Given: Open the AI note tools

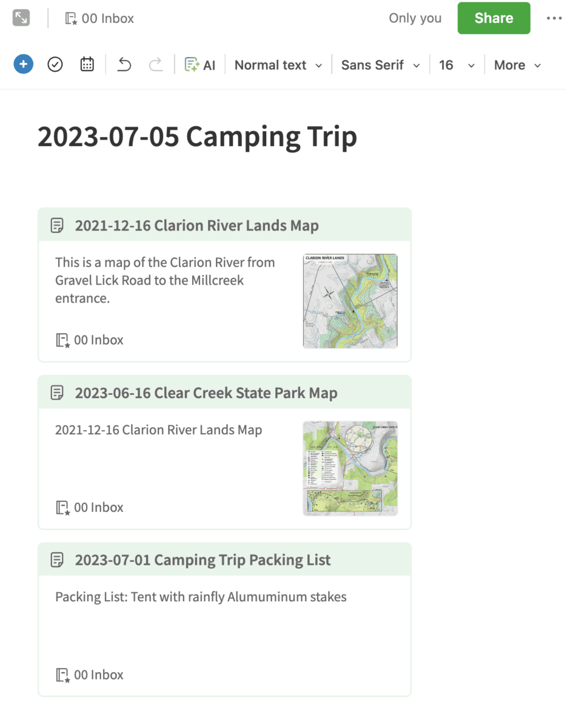Looking at the screenshot, I should [x=200, y=65].
